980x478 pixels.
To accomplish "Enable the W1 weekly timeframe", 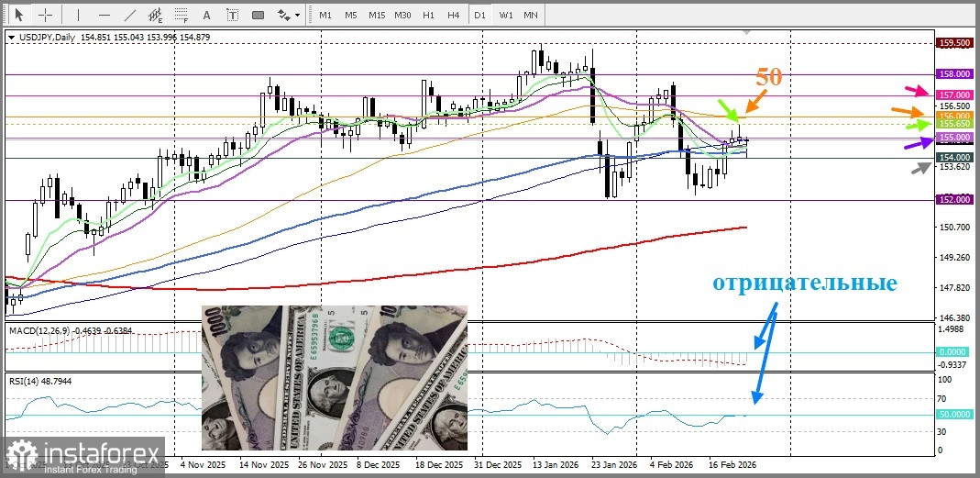I will click(506, 15).
